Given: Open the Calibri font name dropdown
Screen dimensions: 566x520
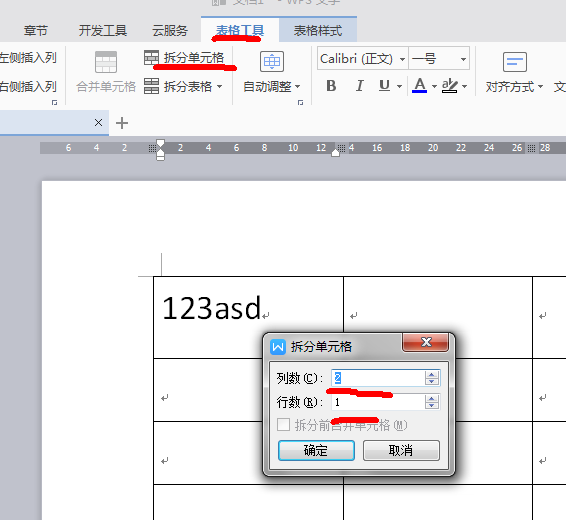Looking at the screenshot, I should point(402,59).
